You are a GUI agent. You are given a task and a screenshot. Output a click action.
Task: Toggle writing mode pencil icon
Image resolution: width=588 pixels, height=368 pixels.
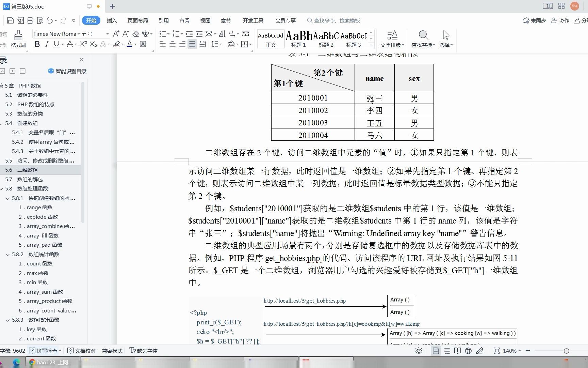[x=479, y=351]
